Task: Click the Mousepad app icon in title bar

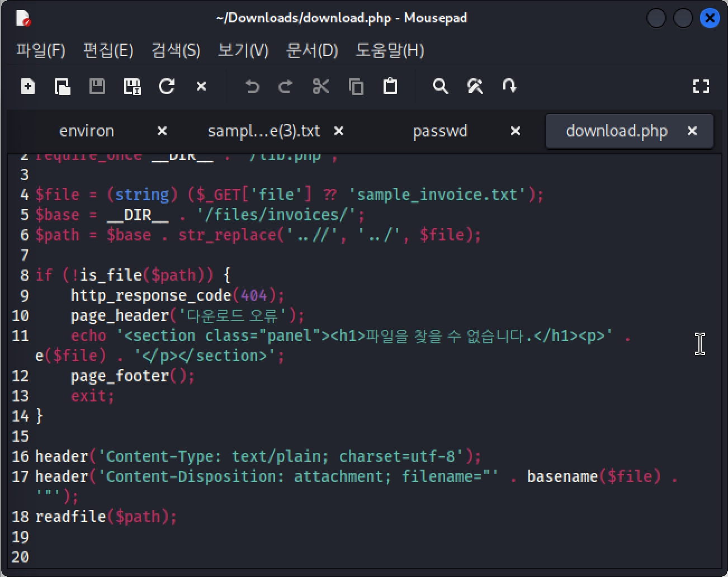Action: (23, 18)
